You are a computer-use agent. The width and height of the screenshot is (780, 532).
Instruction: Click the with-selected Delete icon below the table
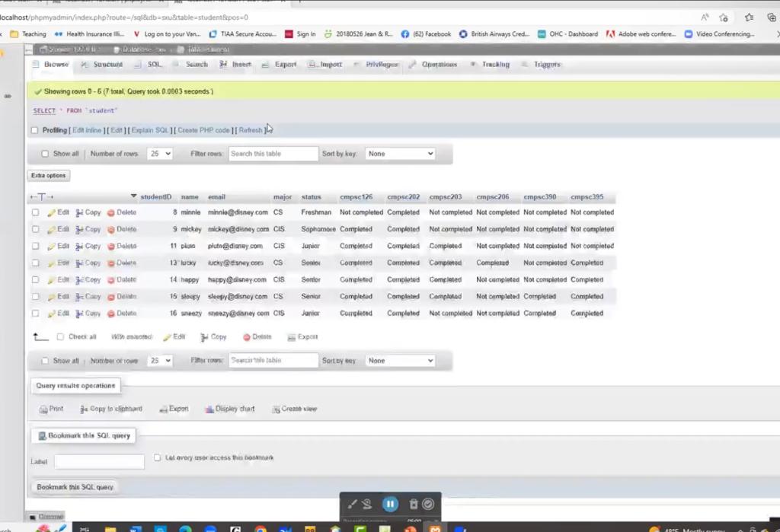(246, 337)
